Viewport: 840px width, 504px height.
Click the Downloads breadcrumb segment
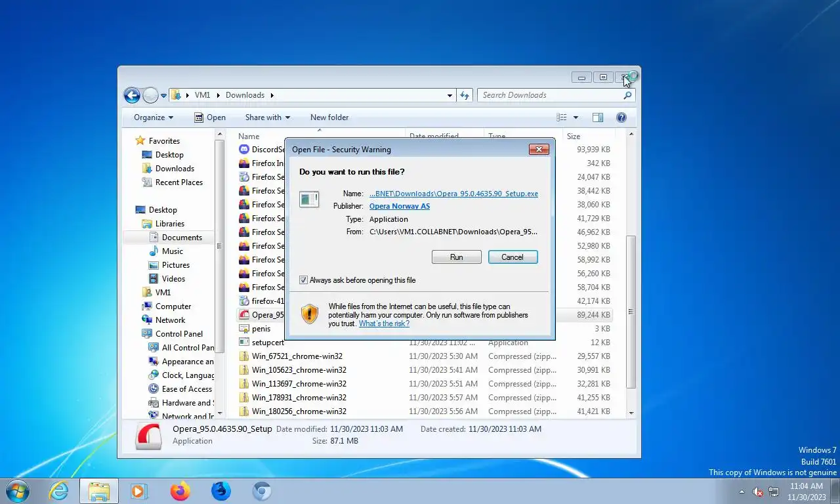click(x=245, y=95)
